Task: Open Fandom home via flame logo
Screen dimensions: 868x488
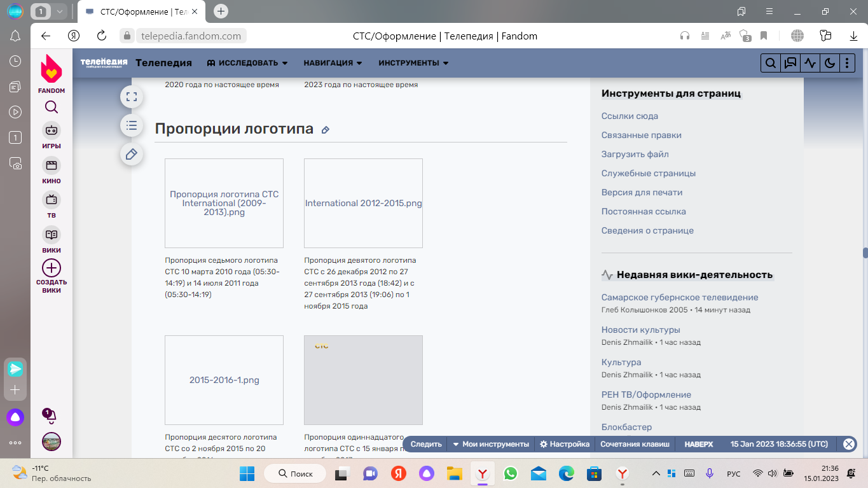Action: tap(52, 69)
